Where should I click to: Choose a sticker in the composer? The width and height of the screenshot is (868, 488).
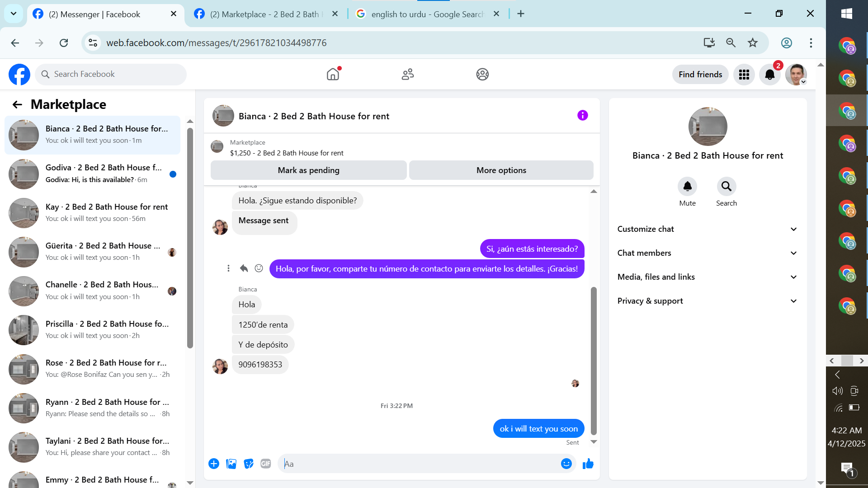(x=249, y=464)
